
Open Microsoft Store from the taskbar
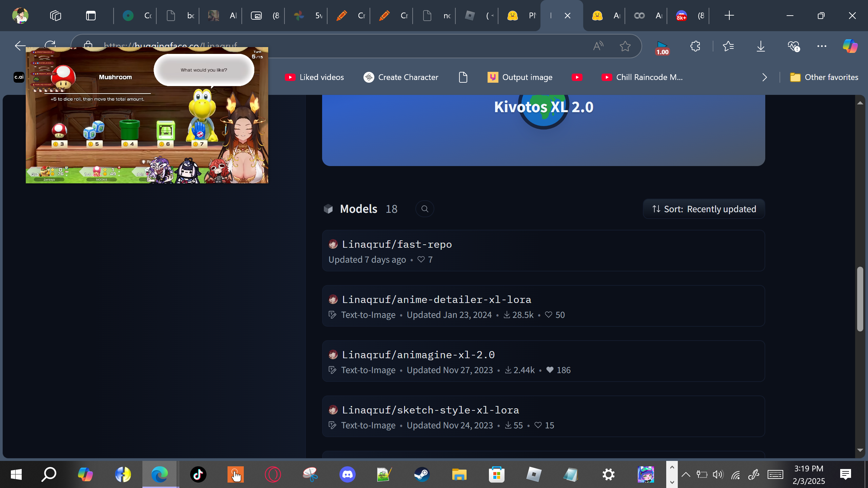(x=496, y=474)
